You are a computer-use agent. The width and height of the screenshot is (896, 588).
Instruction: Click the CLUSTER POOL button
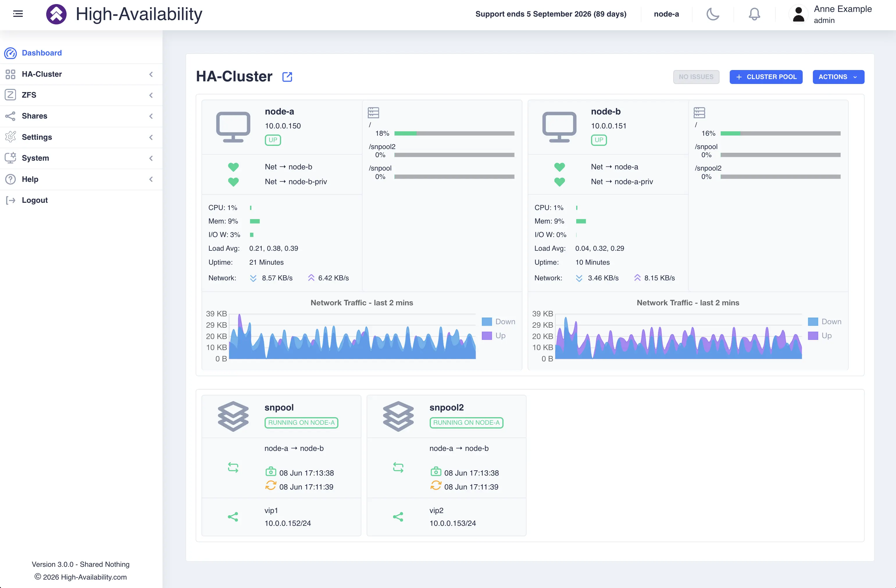point(766,77)
